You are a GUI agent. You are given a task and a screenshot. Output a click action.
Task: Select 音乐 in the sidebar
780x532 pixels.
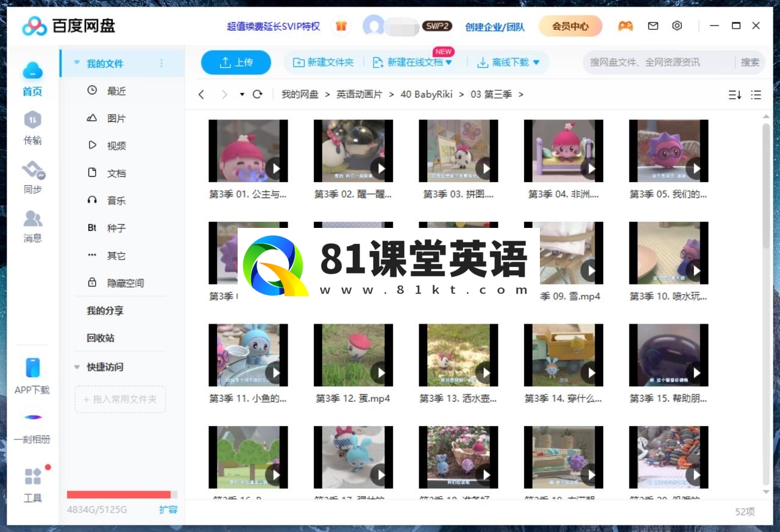tap(116, 200)
